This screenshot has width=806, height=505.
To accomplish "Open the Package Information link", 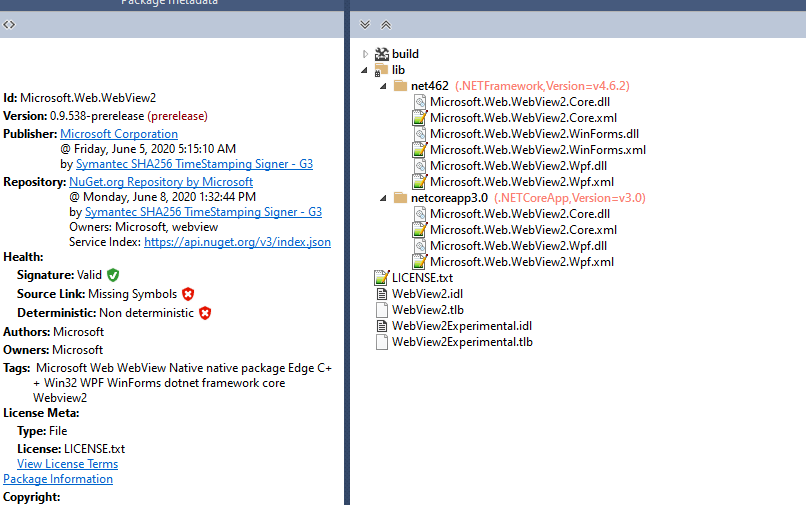I will click(58, 479).
